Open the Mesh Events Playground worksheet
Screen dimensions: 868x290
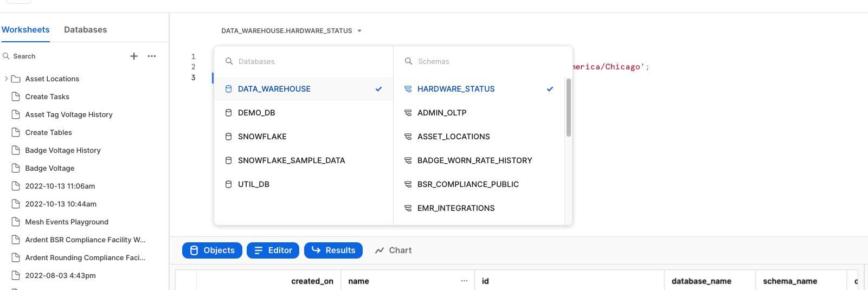[67, 222]
